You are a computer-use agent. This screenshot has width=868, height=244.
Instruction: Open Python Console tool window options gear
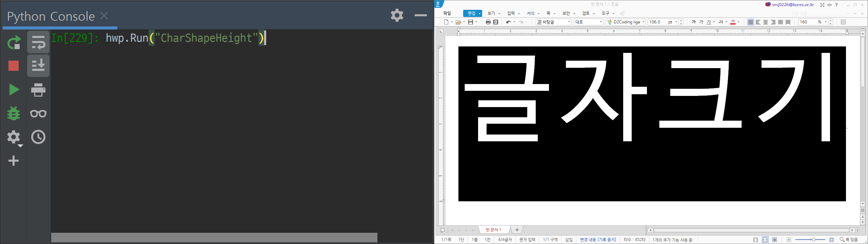(397, 15)
